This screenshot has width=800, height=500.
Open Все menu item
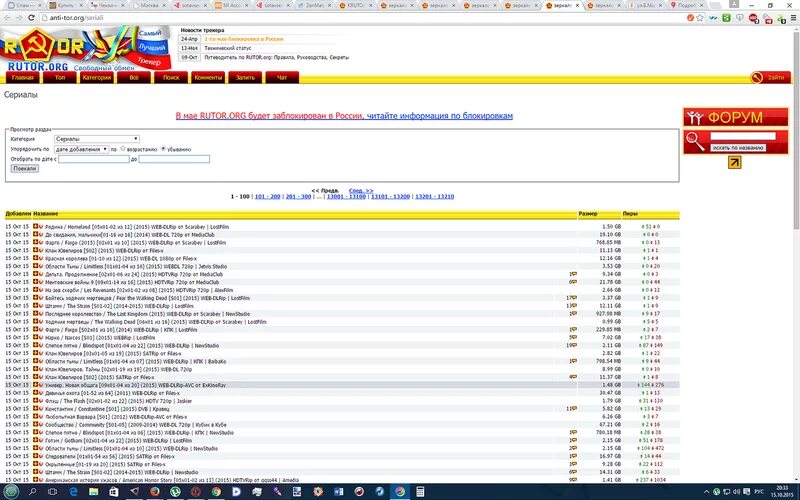click(134, 78)
